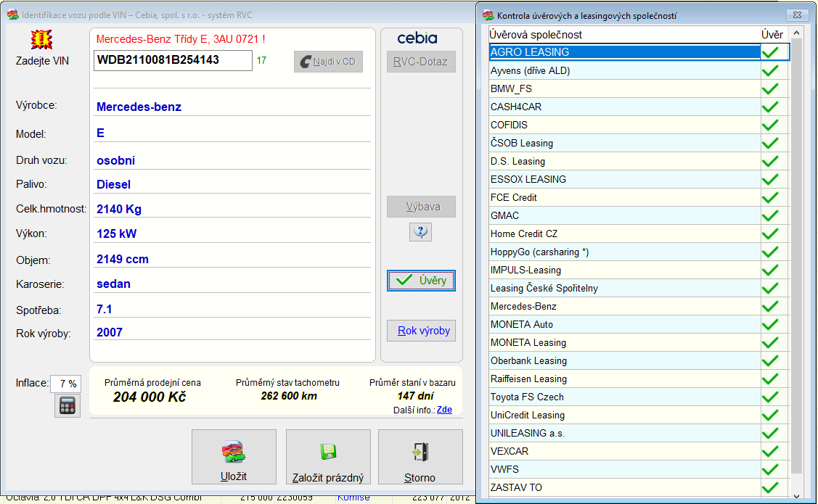Viewport: 818px width, 504px height.
Task: Click the Rok výroby button
Action: click(x=421, y=331)
